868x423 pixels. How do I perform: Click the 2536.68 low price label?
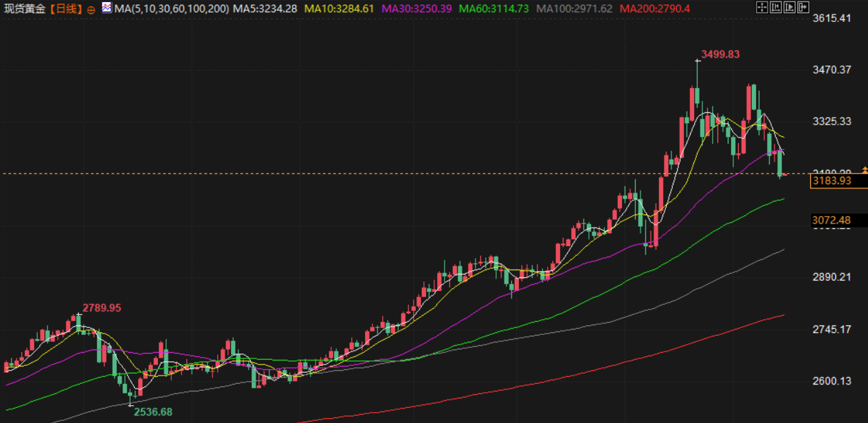(x=153, y=411)
